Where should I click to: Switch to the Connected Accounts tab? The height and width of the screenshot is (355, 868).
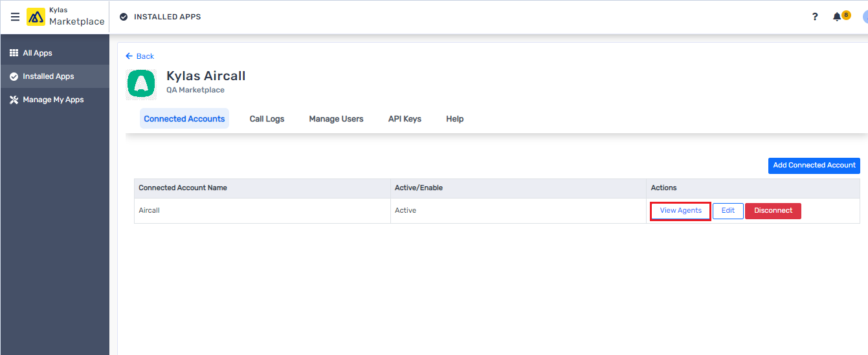(184, 119)
